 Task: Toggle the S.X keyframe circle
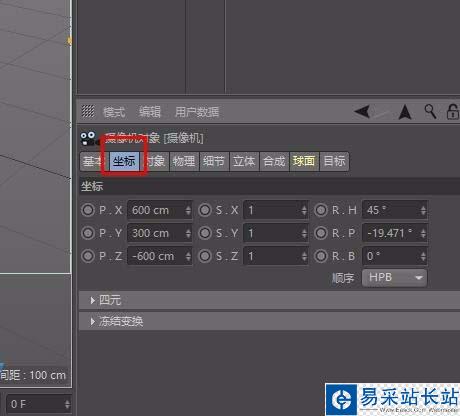pos(205,210)
